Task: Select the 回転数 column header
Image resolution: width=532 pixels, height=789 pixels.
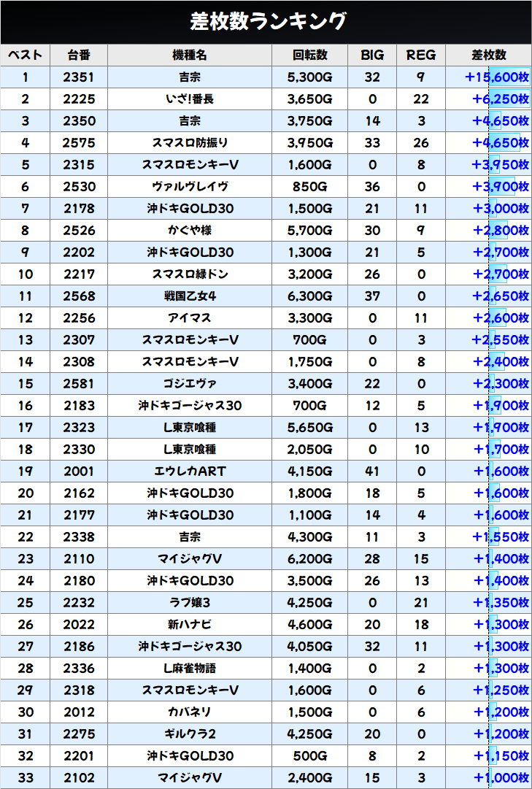Action: (x=310, y=55)
